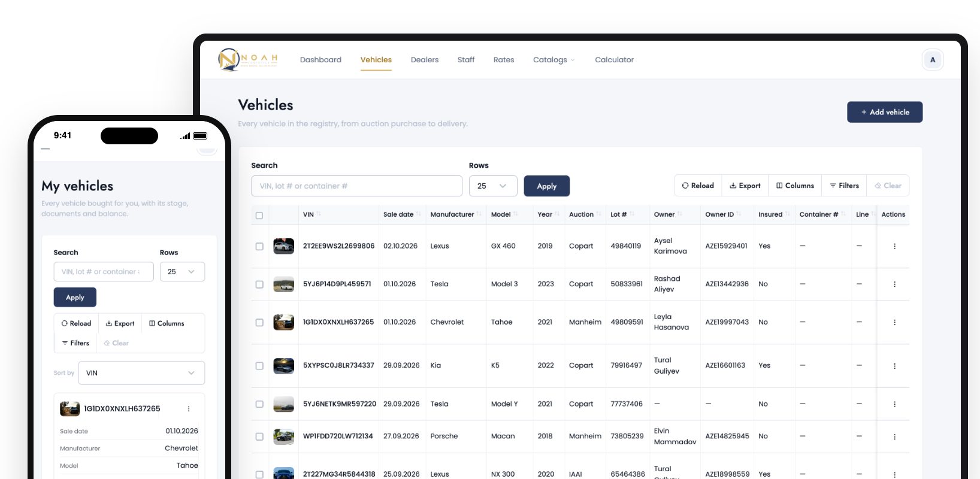This screenshot has width=980, height=479.
Task: Switch to the Staff tab
Action: (x=466, y=60)
